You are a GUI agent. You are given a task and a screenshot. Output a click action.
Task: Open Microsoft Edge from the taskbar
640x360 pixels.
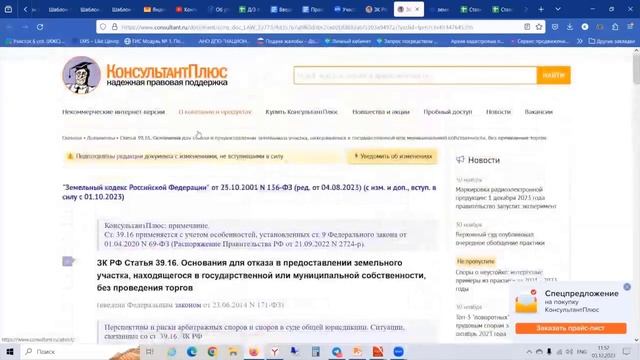[x=191, y=351]
